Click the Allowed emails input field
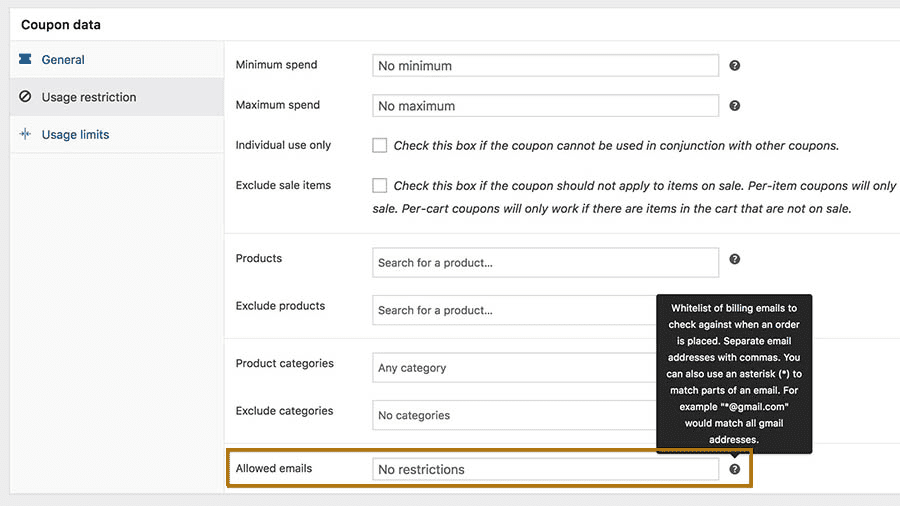The height and width of the screenshot is (506, 900). tap(545, 469)
